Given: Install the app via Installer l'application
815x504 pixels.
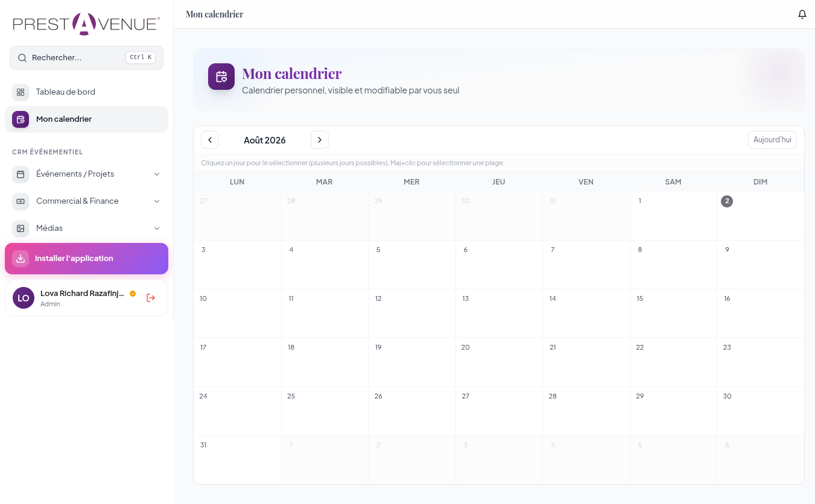Looking at the screenshot, I should click(86, 259).
